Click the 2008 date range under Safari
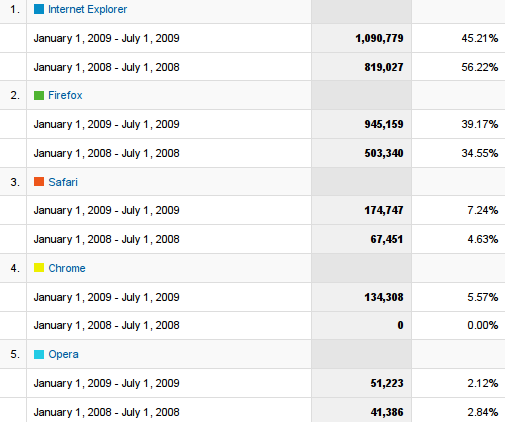 pos(106,239)
